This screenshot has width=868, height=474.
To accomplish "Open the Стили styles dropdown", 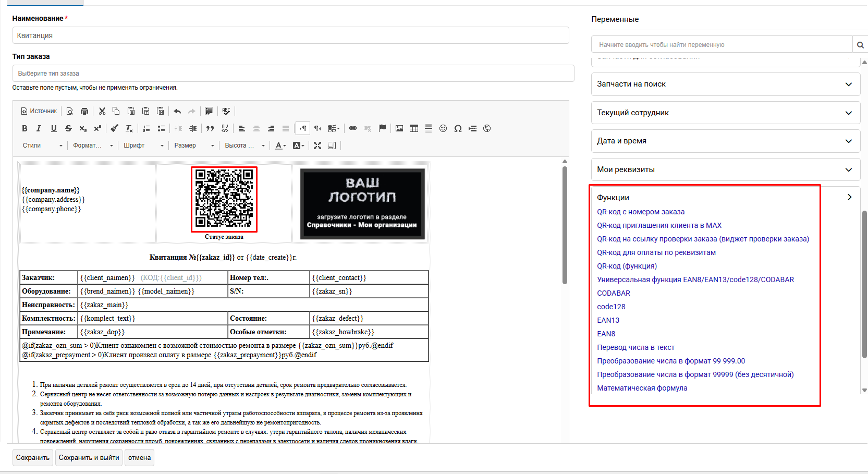I will click(43, 145).
